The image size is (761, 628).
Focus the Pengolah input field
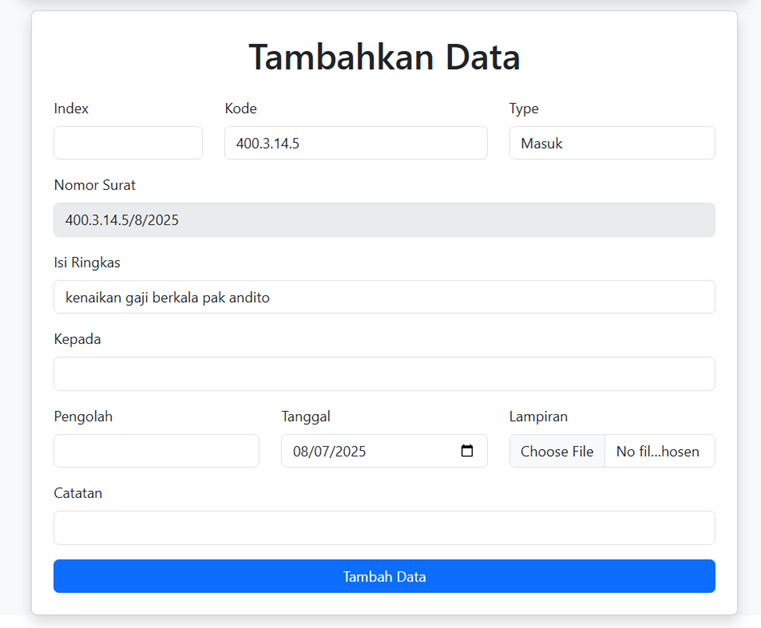[156, 451]
